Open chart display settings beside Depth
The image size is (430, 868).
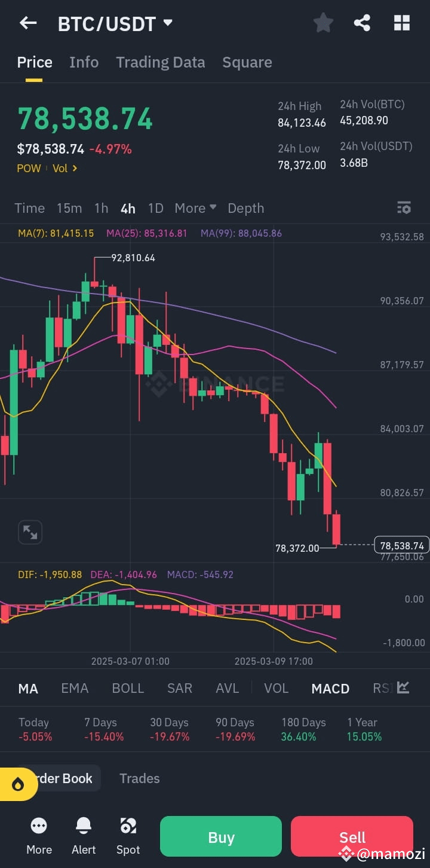click(x=404, y=208)
